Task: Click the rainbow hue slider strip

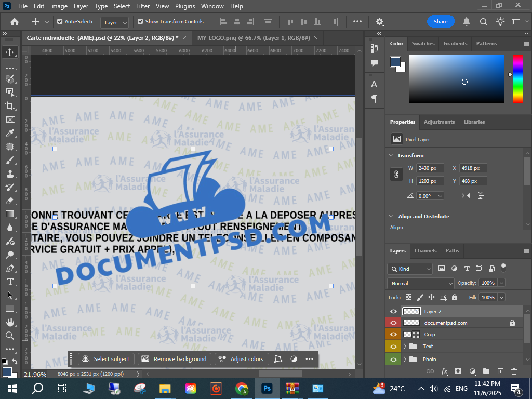Action: pyautogui.click(x=518, y=78)
